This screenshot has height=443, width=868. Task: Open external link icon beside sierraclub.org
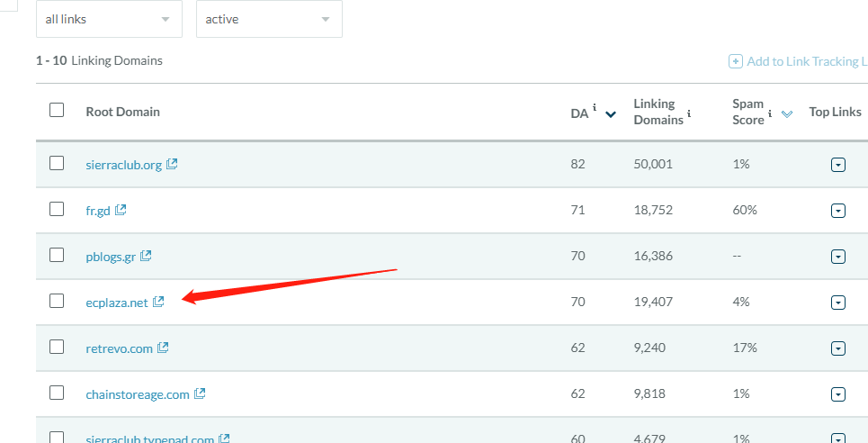tap(172, 164)
